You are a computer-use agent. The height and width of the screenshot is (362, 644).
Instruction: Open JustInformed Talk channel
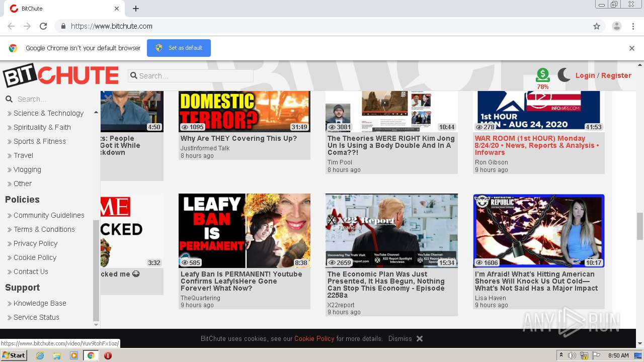205,148
